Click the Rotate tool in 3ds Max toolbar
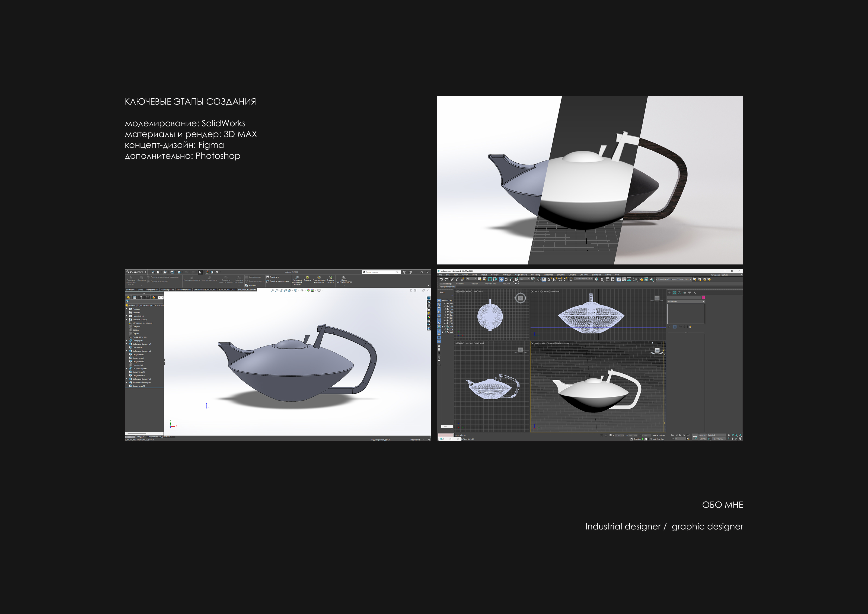This screenshot has width=868, height=614. click(506, 279)
